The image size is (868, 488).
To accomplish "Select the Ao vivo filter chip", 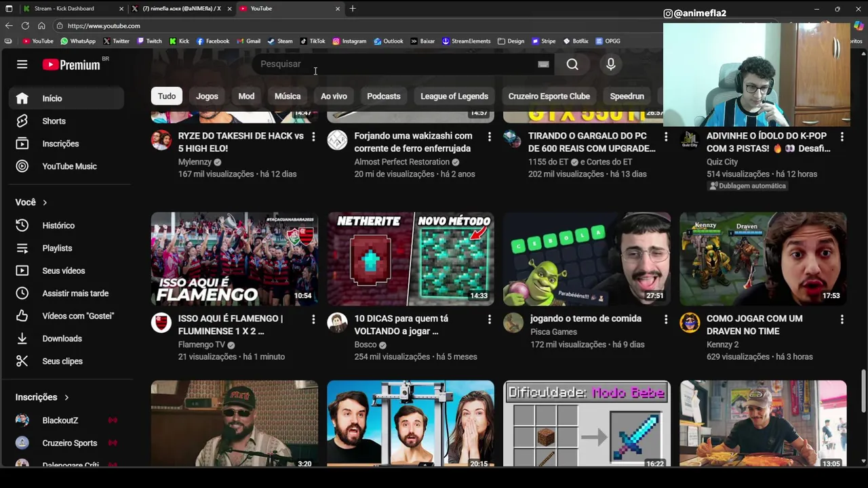I will pyautogui.click(x=334, y=96).
